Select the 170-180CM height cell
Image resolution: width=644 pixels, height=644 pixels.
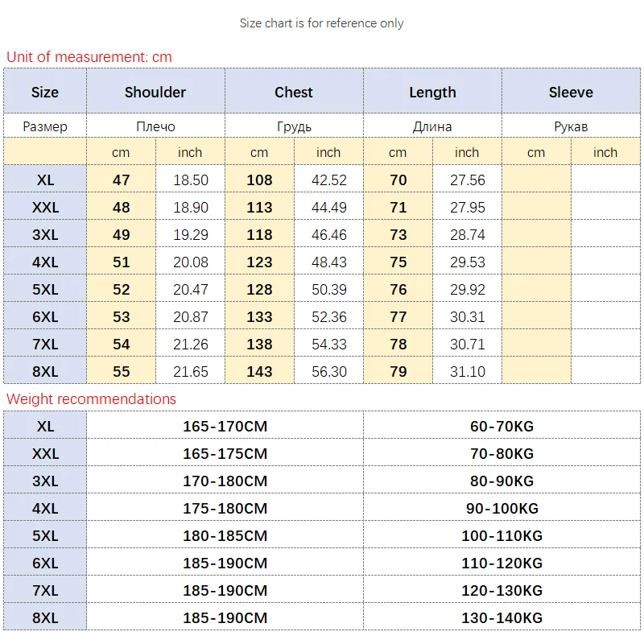pyautogui.click(x=225, y=481)
